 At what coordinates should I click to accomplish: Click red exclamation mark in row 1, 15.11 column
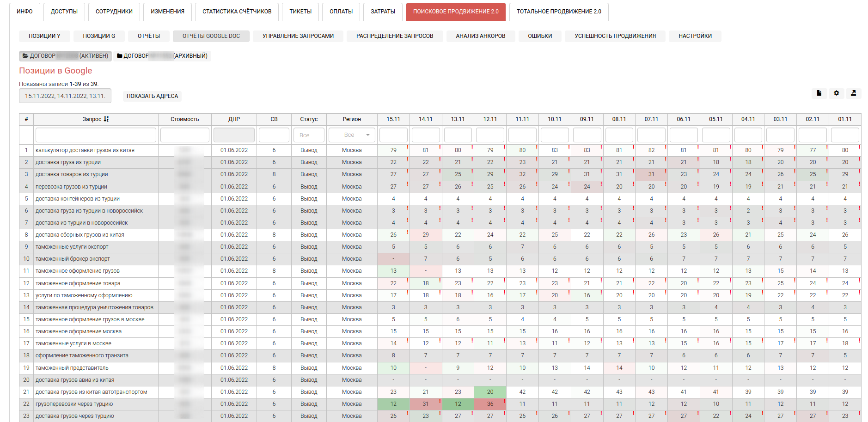[x=408, y=147]
